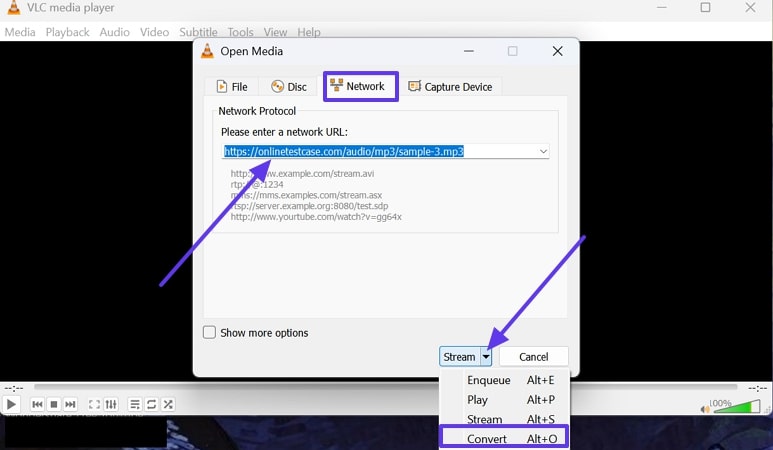Click Cancel in Open Media dialog
Screen dimensions: 773x450
[x=533, y=357]
